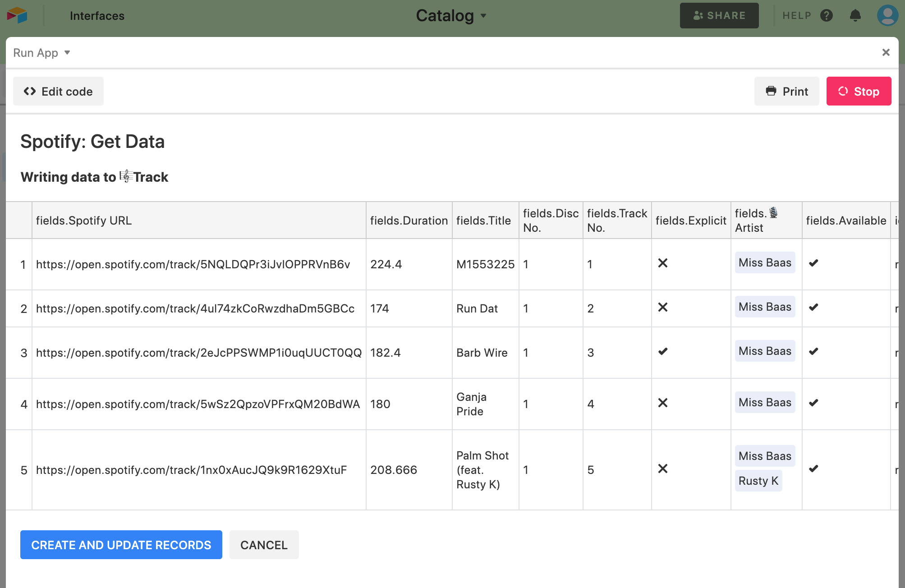Click Available checkmark for Run Dat row
905x588 pixels.
813,307
